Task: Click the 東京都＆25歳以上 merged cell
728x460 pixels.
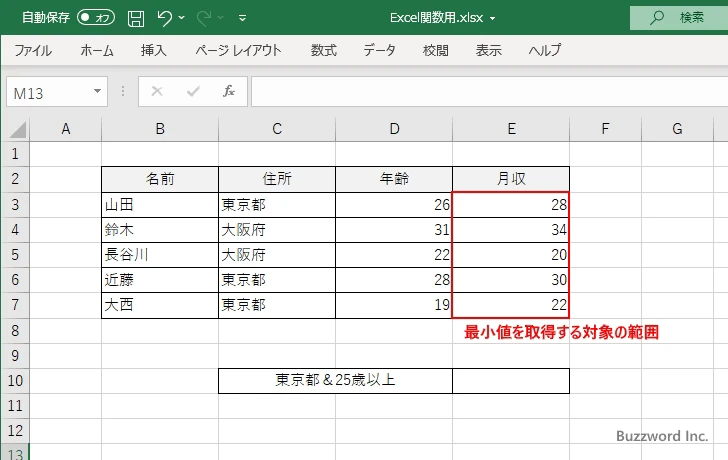Action: [335, 381]
